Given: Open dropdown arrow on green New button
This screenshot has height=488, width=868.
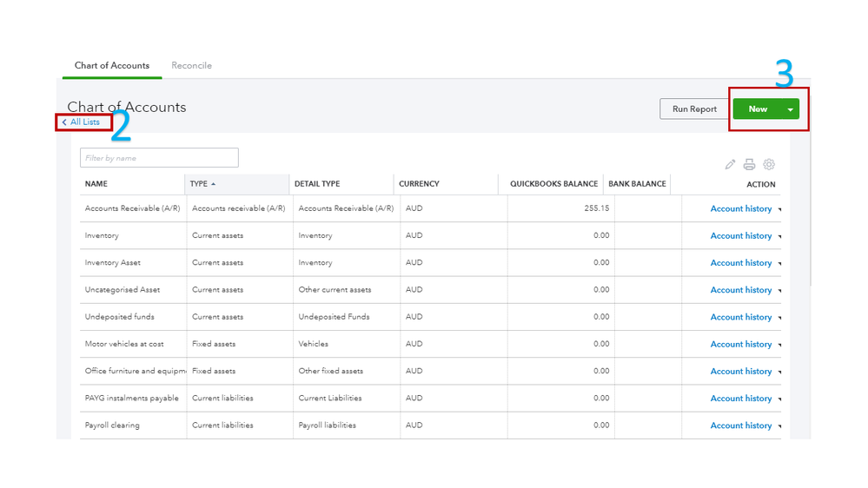Looking at the screenshot, I should [789, 109].
